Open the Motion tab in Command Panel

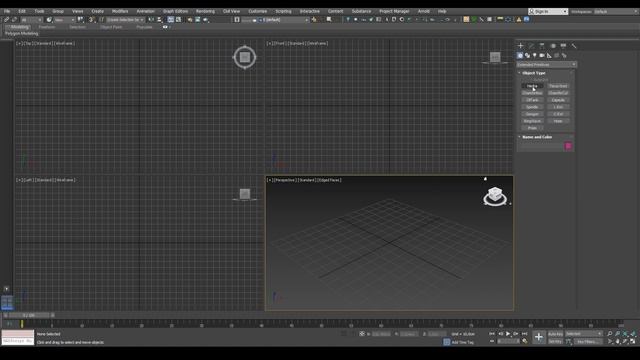553,46
